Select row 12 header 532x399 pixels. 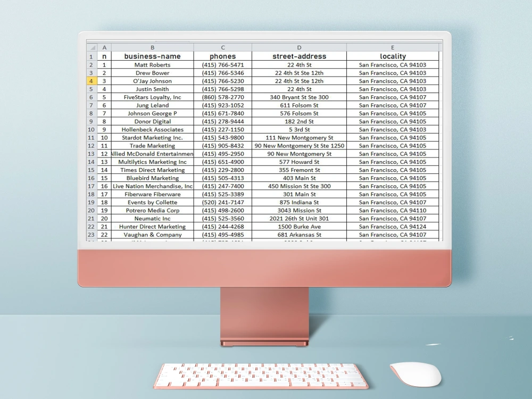(x=92, y=146)
